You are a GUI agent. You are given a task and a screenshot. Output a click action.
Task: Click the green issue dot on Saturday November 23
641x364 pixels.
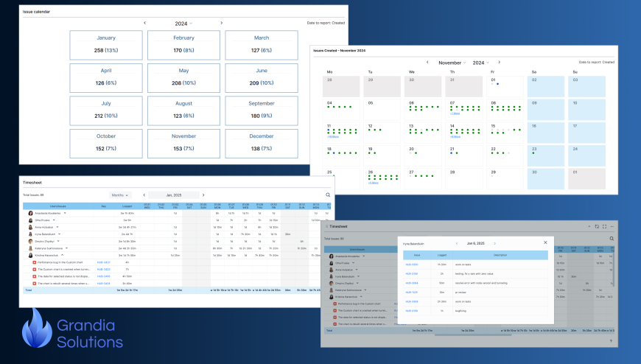coord(533,153)
